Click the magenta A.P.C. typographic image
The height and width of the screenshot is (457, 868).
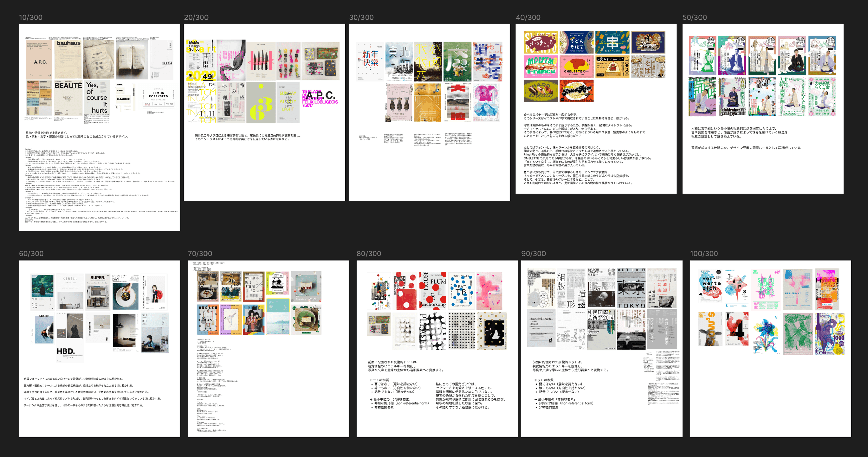320,98
